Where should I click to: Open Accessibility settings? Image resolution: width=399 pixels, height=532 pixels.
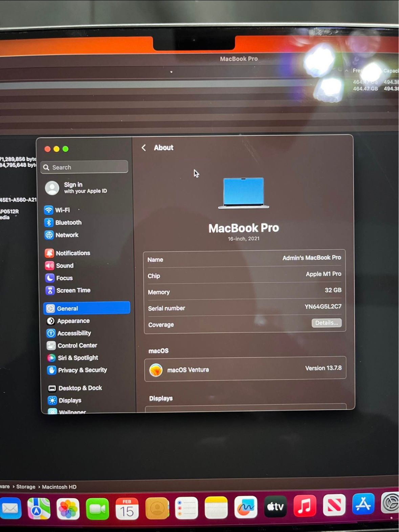[x=69, y=333]
